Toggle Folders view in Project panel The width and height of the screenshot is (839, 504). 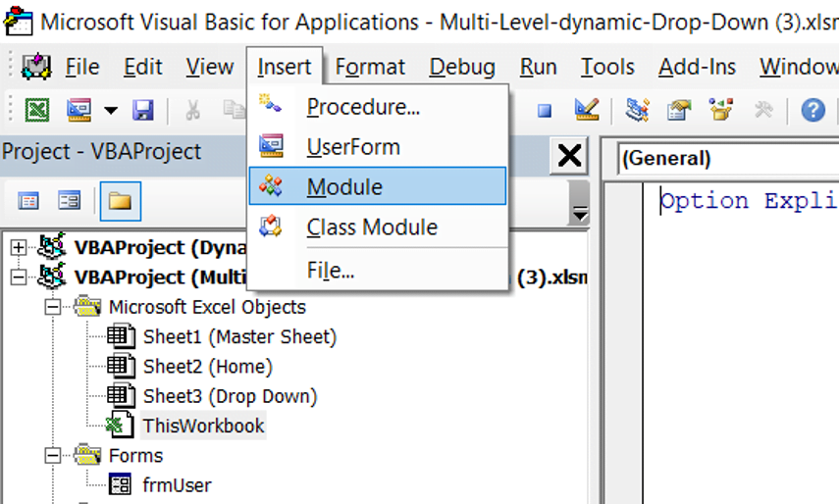coord(120,201)
